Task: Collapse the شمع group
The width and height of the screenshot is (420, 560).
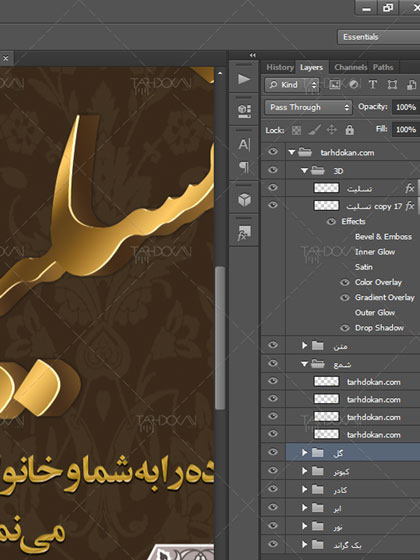Action: point(304,364)
